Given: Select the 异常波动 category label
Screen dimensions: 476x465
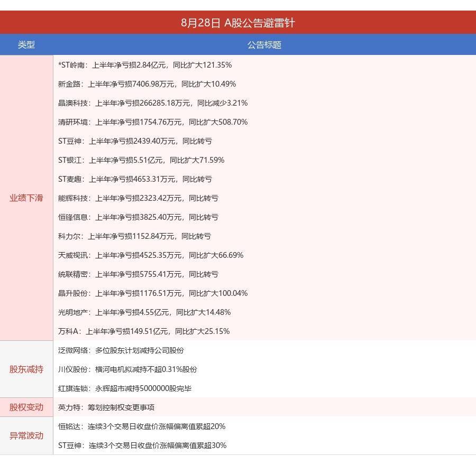Looking at the screenshot, I should pyautogui.click(x=26, y=435).
